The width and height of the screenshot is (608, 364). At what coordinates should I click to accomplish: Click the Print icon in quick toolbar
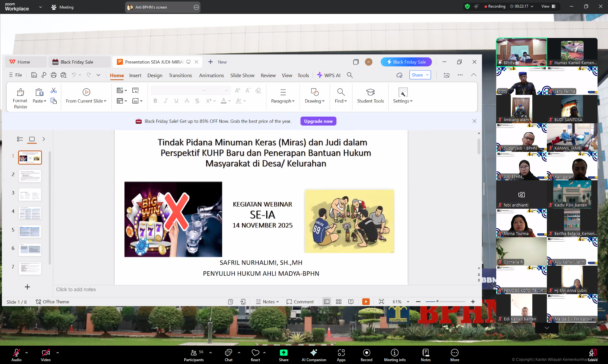click(x=54, y=75)
